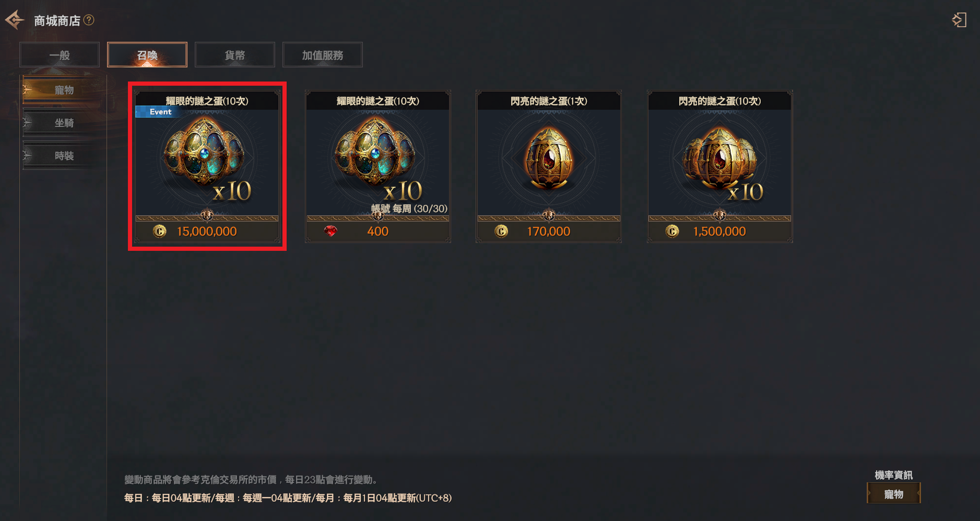The image size is (980, 521).
Task: Select the 閃亮的謎之蛋(1次) egg image
Action: (x=549, y=158)
